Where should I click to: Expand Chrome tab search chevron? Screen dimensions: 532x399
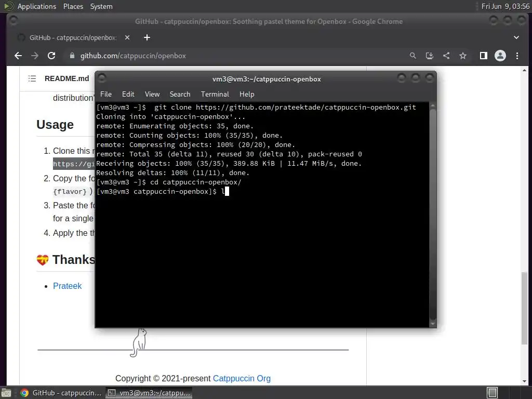point(516,37)
